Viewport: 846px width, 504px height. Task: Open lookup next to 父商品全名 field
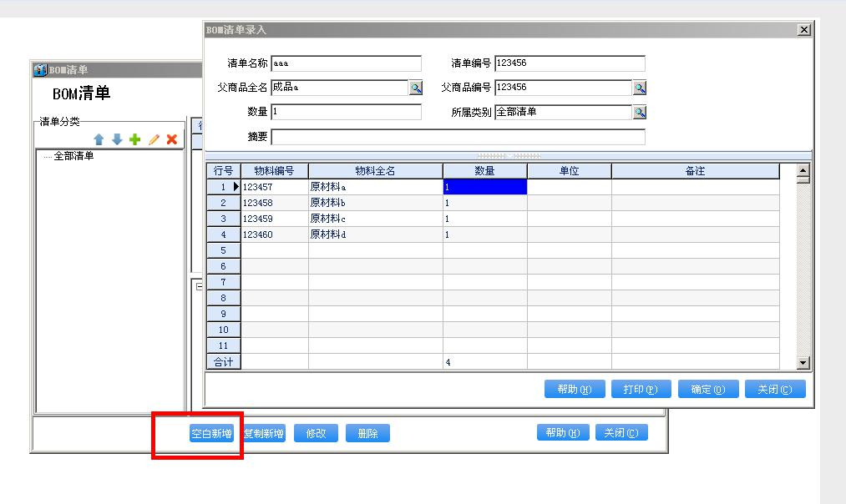(x=415, y=88)
